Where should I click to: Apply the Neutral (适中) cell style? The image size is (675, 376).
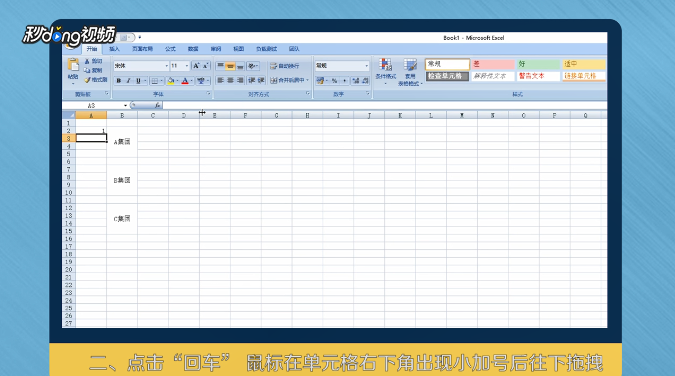(x=584, y=64)
